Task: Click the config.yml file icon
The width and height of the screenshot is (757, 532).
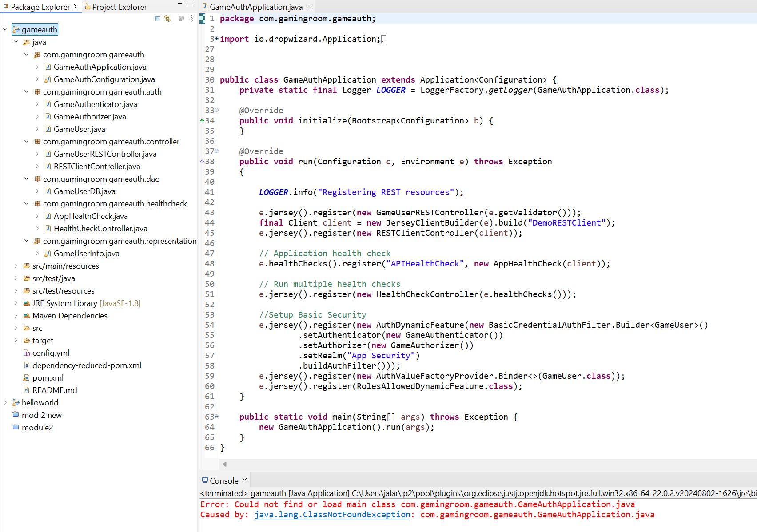Action: [x=27, y=353]
